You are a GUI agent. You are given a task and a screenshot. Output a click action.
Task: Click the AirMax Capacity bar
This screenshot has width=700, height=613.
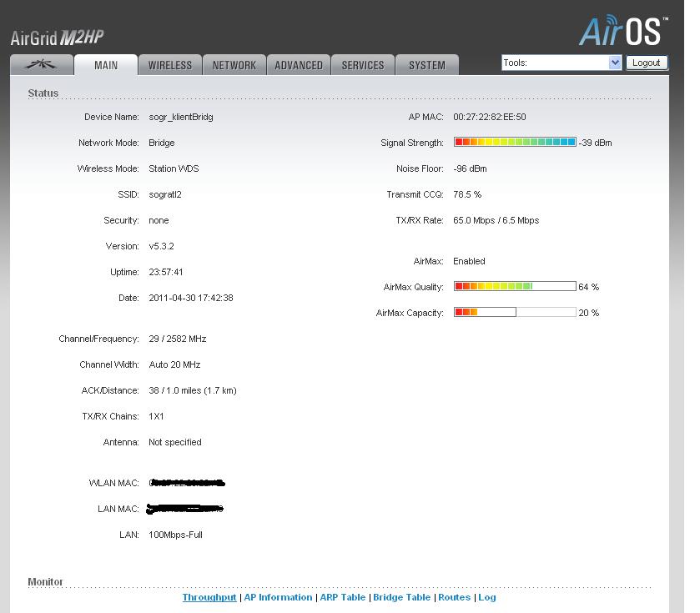pyautogui.click(x=515, y=312)
